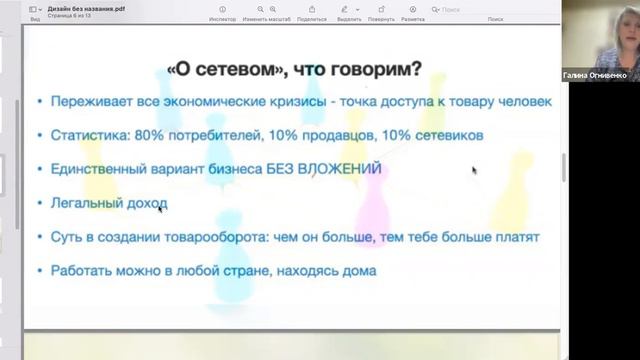Click the main PDF vertical scrollbar

(564, 167)
